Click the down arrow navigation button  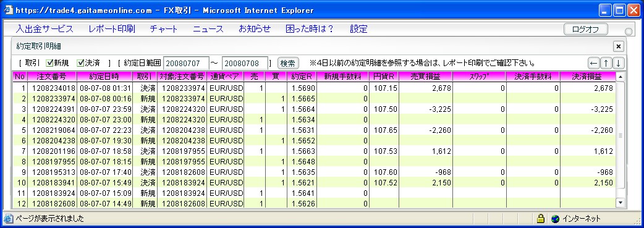[619, 63]
